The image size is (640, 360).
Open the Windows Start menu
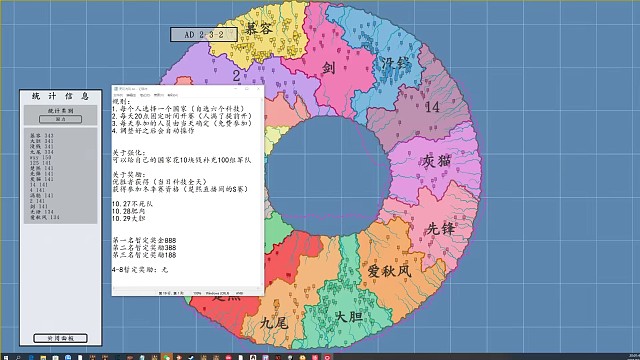coord(6,357)
